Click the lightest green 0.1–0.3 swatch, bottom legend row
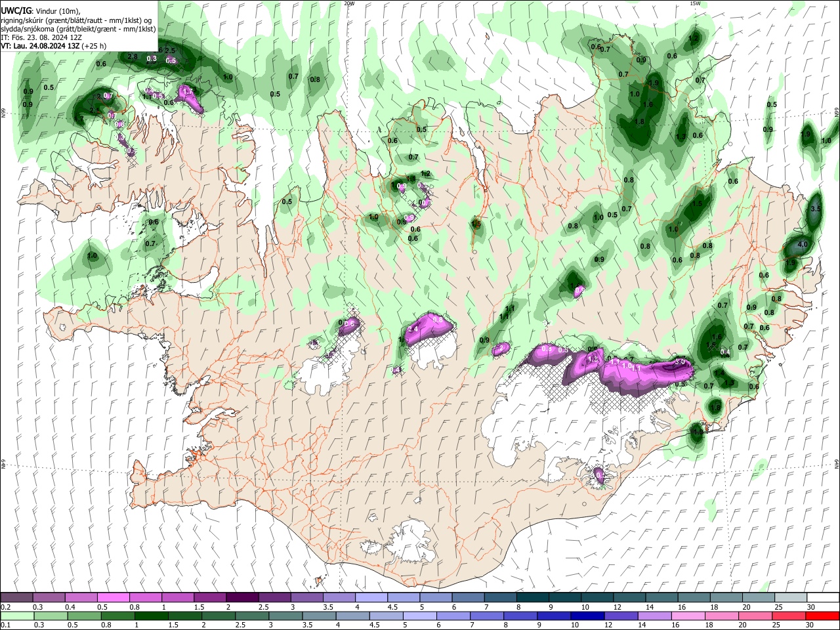The height and width of the screenshot is (630, 840). pos(17,616)
